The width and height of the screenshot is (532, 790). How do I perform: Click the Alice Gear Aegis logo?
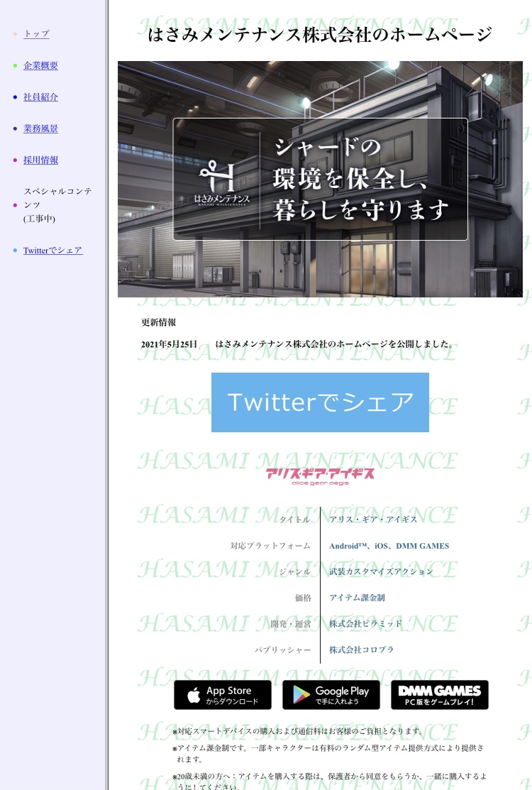(320, 475)
